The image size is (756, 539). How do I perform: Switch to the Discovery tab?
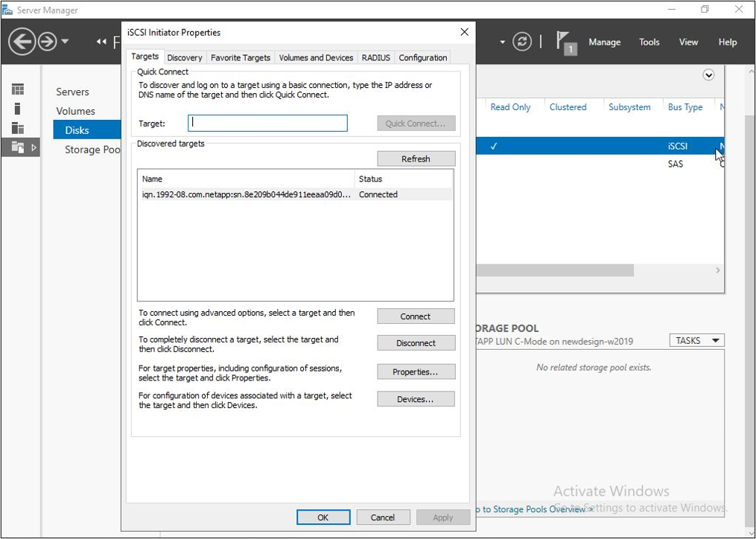185,57
